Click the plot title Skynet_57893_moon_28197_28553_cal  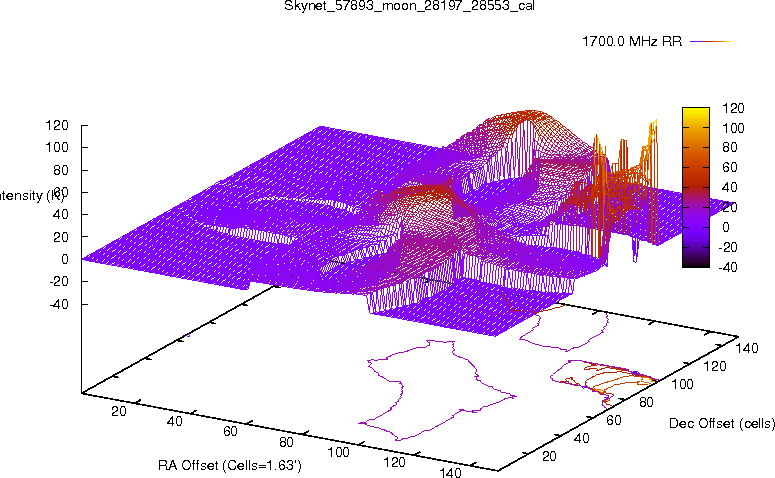[x=409, y=5]
